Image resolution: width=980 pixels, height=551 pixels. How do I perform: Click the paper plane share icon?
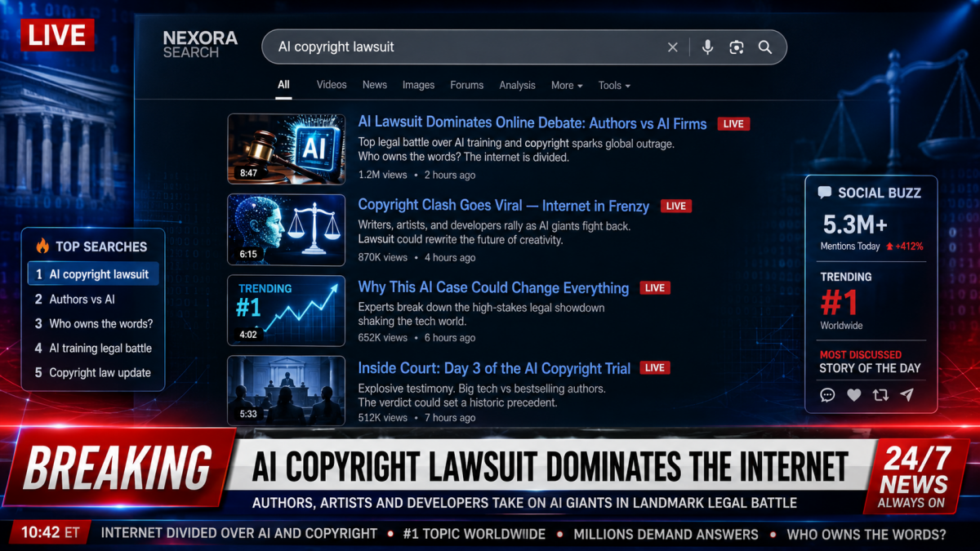906,395
